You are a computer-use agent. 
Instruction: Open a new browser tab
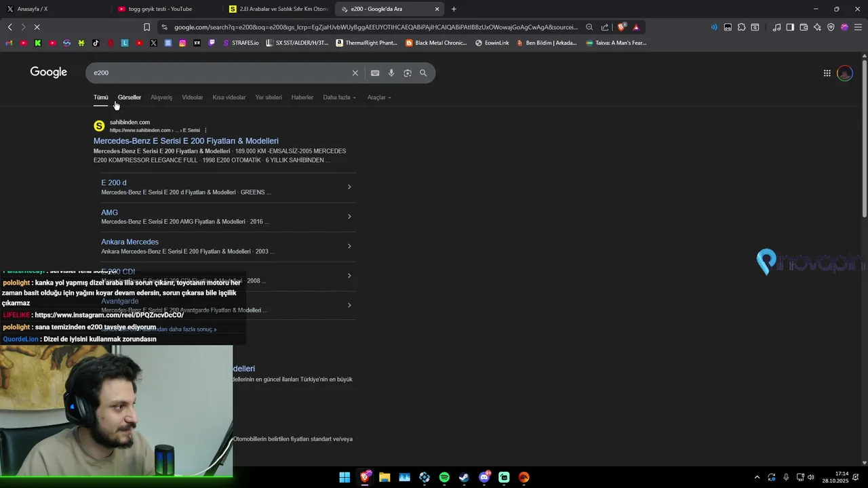pos(454,9)
